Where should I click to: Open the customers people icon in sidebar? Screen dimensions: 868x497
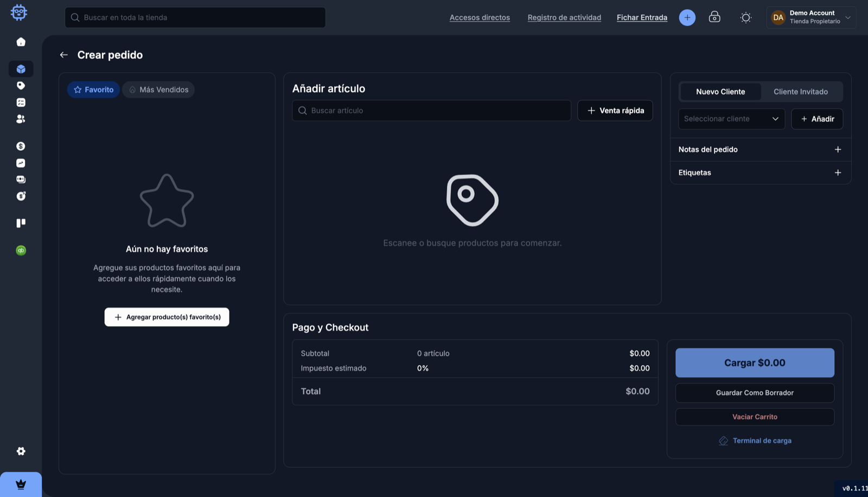[21, 119]
